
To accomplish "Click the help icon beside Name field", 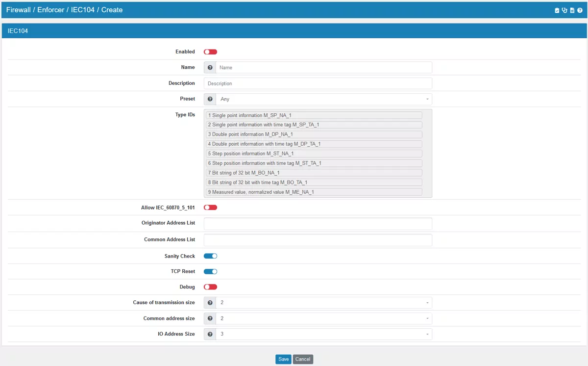I will coord(210,68).
